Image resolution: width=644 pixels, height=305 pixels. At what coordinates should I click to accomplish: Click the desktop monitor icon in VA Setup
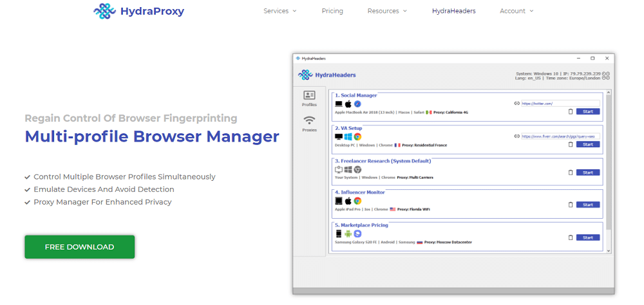point(339,136)
